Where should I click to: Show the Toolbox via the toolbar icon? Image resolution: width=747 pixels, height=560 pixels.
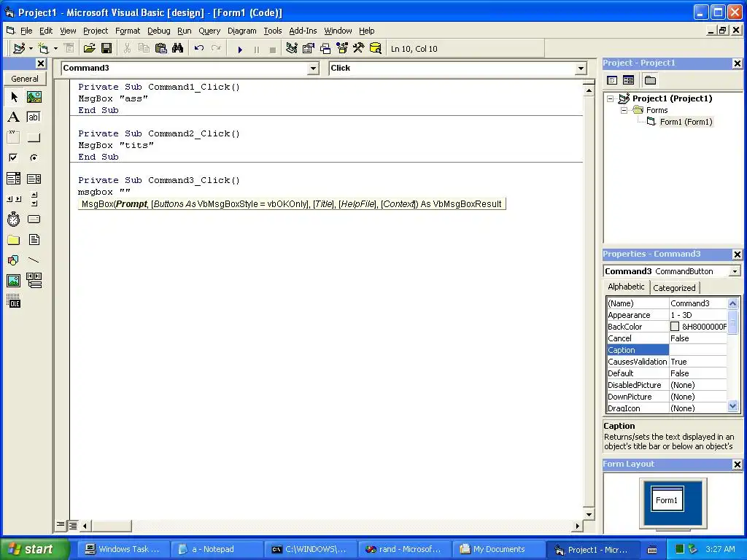tap(359, 48)
